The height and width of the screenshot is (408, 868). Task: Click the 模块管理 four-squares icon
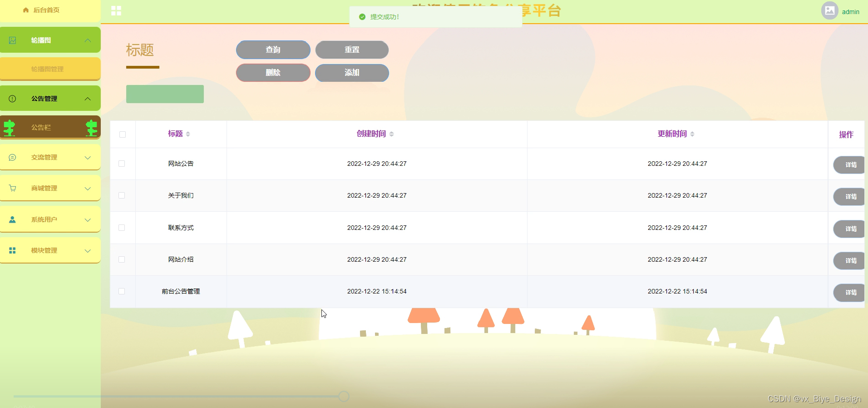(x=12, y=250)
